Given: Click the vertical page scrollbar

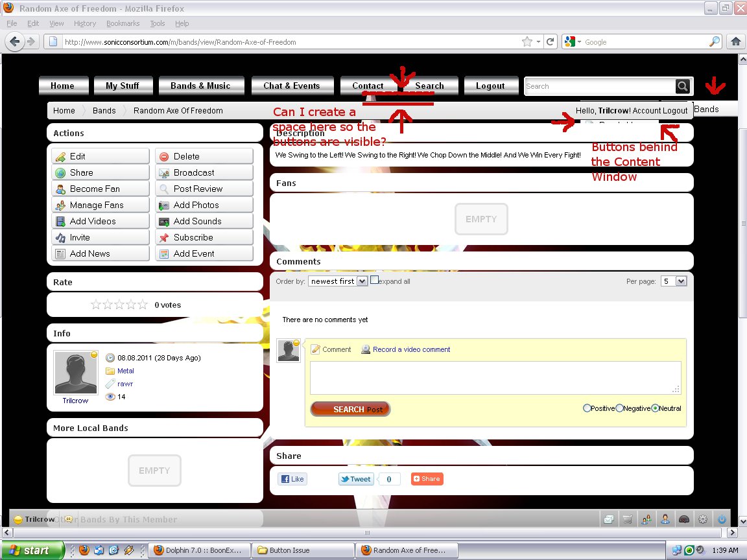Looking at the screenshot, I should click(742, 223).
